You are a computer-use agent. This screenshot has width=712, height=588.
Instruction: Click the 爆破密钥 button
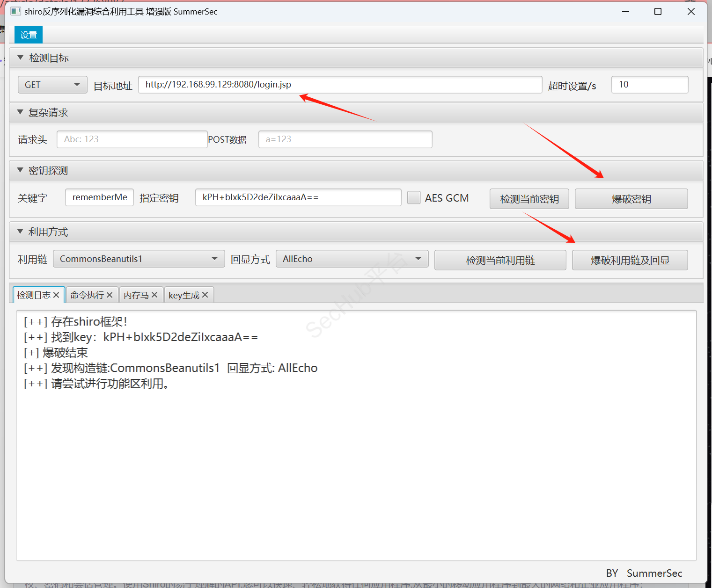[631, 199]
